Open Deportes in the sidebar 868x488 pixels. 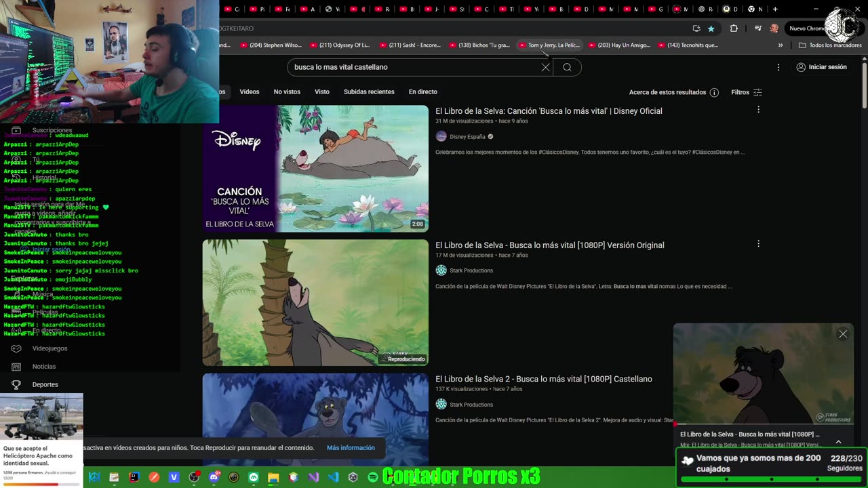click(45, 384)
